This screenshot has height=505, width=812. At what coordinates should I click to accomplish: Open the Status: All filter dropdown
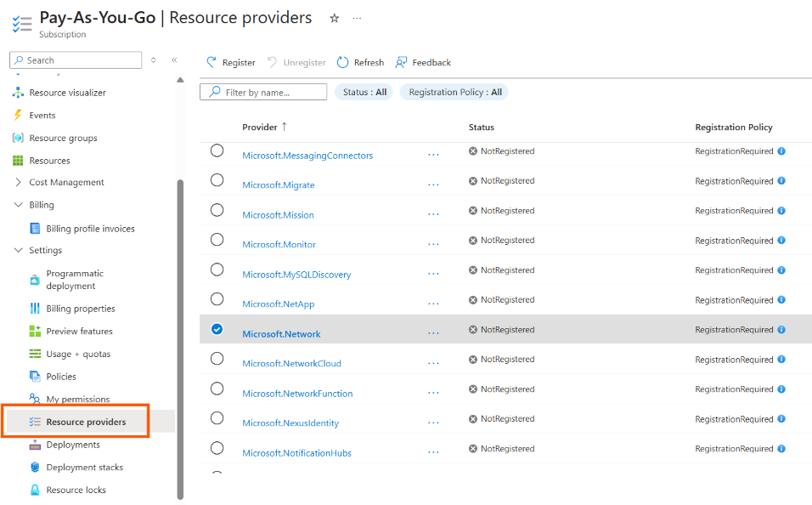coord(364,91)
